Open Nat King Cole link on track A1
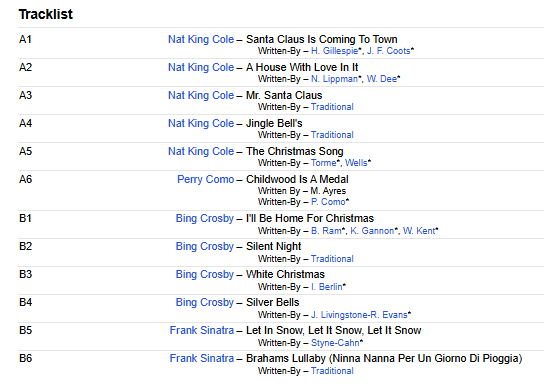544x391 pixels. coord(201,40)
